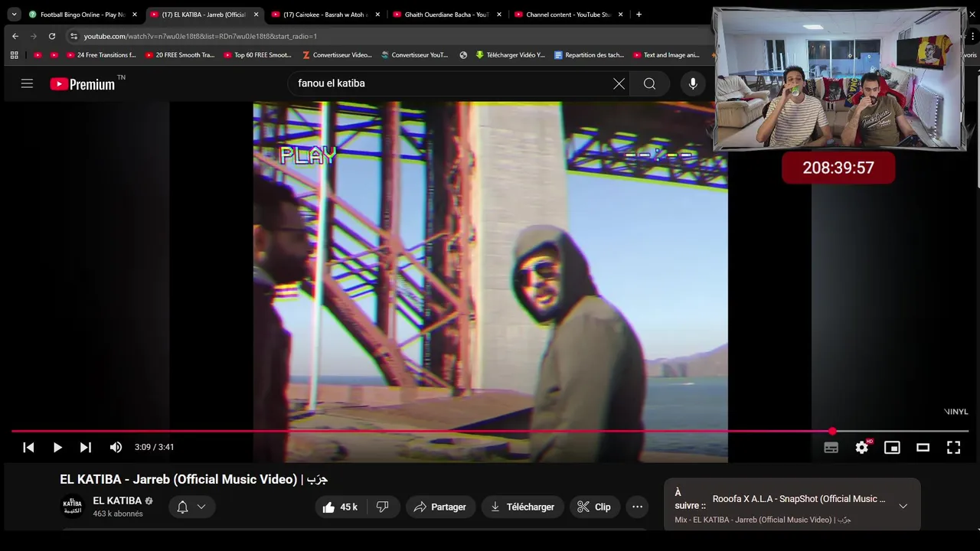Click the 3:09 / 3:41 time display
The image size is (980, 551).
pos(154,448)
